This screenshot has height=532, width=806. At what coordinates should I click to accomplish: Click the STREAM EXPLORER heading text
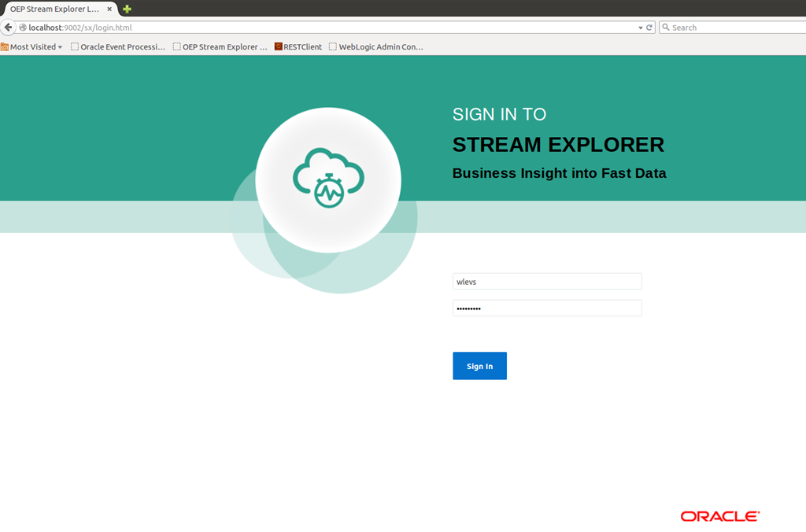click(x=558, y=145)
